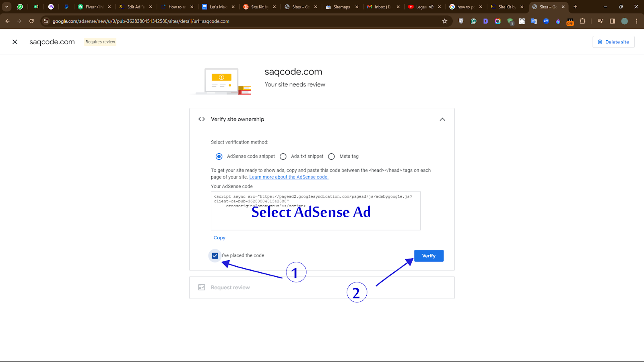
Task: Open the Zoom extension icon
Action: point(546,21)
